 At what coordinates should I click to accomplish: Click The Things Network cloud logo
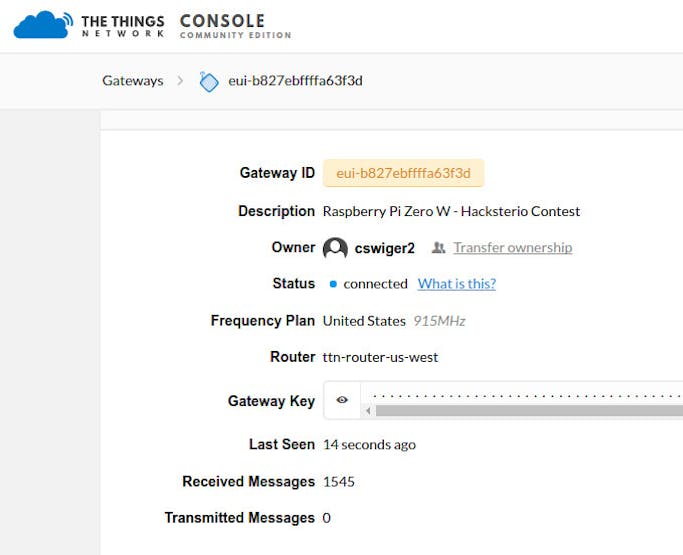(43, 25)
